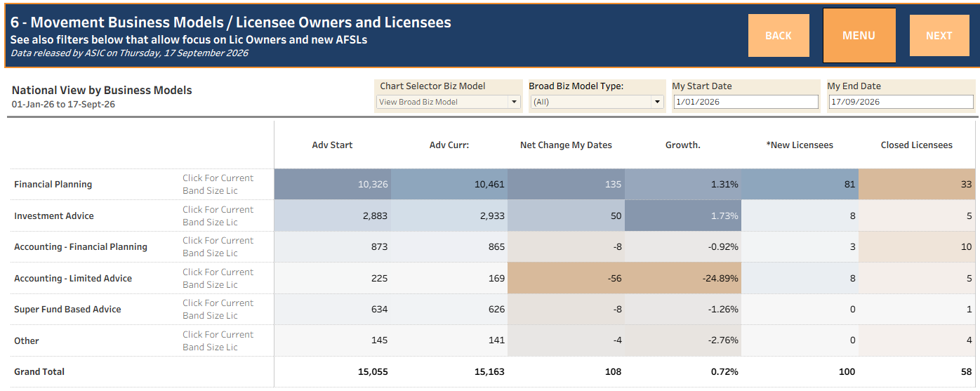Click the My End Date input field
Image resolution: width=980 pixels, height=391 pixels.
point(901,102)
